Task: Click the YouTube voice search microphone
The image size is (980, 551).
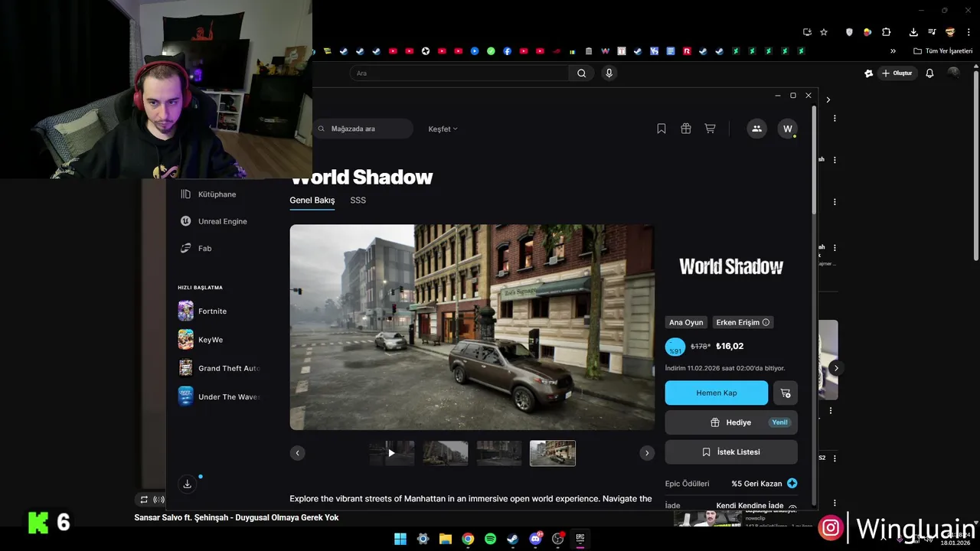Action: click(609, 73)
